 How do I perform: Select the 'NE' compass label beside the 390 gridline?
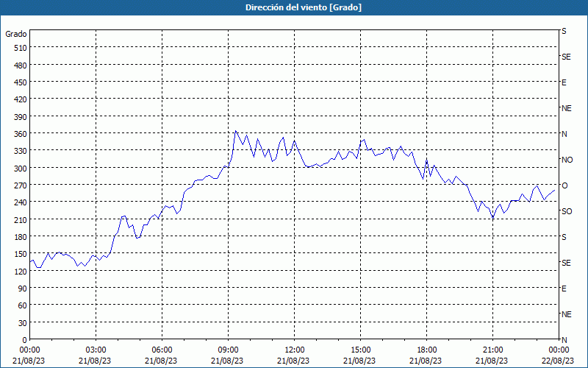567,108
